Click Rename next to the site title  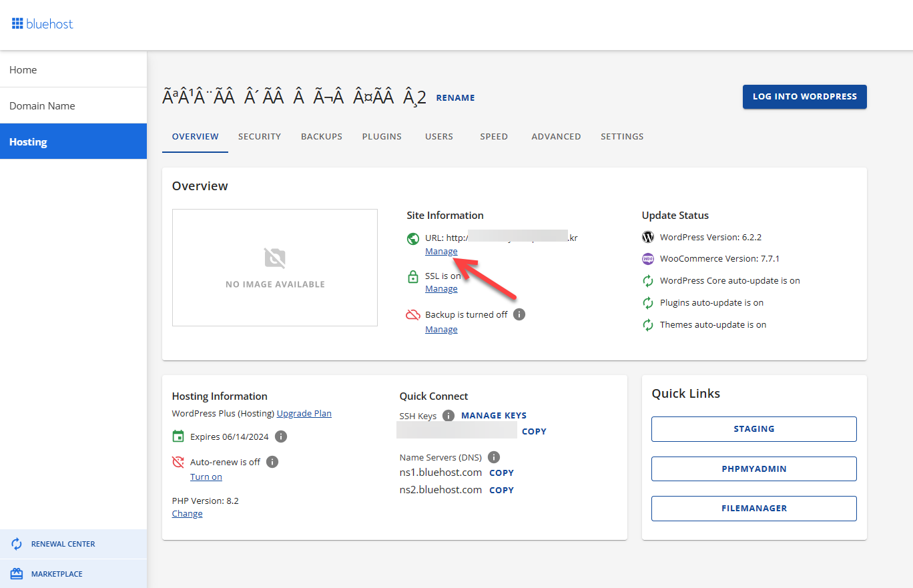[455, 98]
